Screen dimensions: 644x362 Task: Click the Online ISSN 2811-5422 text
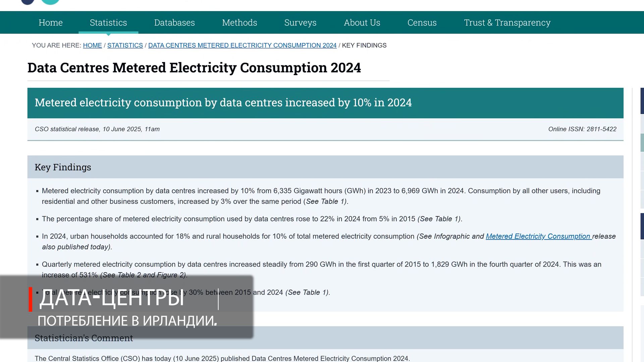tap(582, 129)
